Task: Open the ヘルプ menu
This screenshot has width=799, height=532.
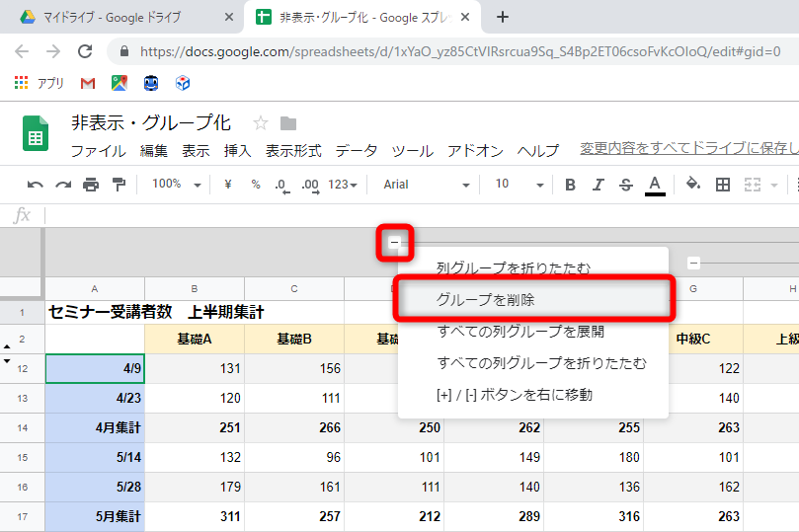Action: pos(538,151)
